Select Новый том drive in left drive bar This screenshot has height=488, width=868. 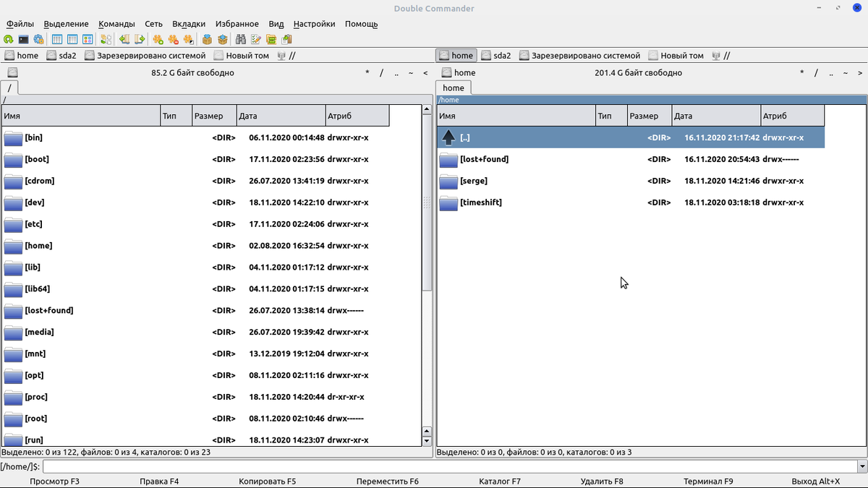[x=241, y=56]
